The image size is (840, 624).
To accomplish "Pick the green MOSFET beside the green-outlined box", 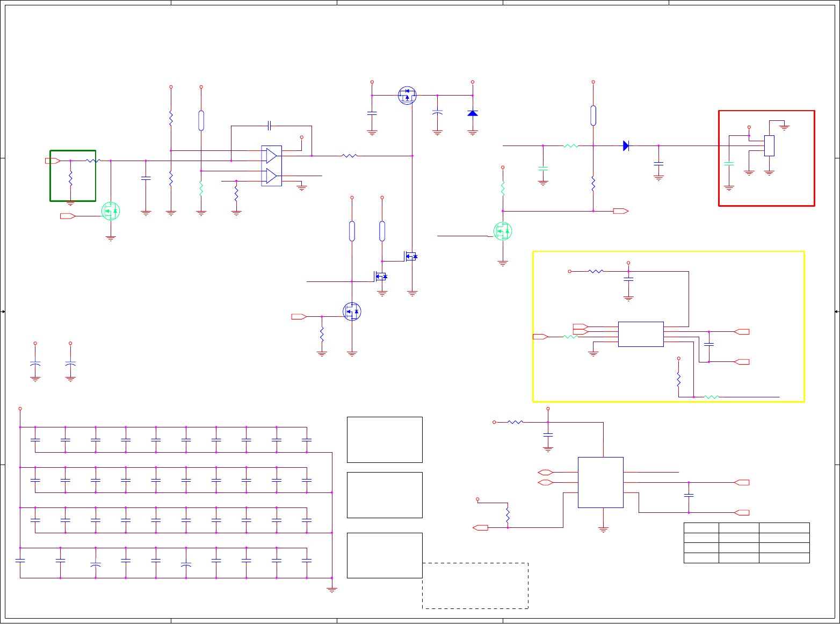I will 111,211.
